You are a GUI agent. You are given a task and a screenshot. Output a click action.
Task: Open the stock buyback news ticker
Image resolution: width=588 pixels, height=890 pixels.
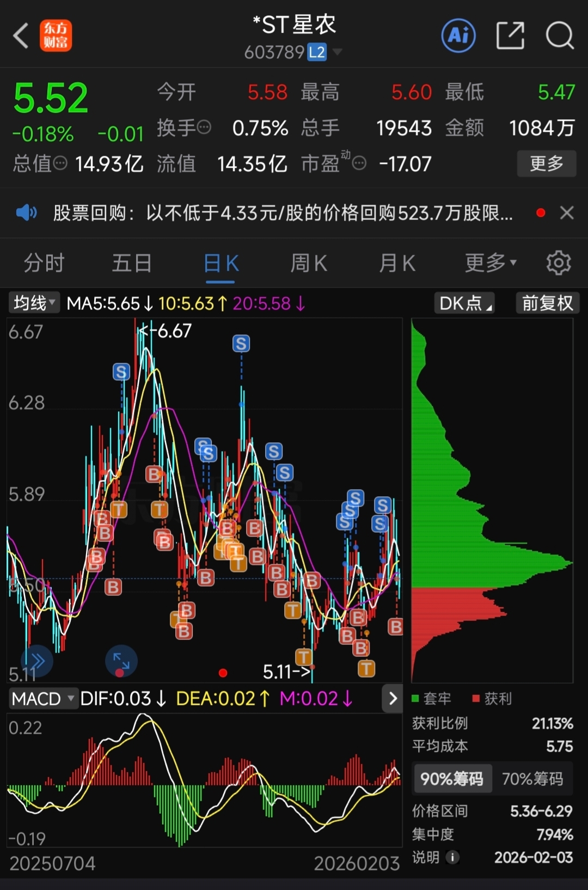point(283,212)
